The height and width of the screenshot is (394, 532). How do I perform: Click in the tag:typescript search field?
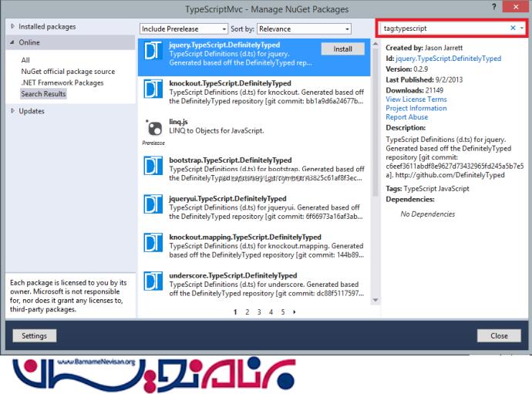444,29
